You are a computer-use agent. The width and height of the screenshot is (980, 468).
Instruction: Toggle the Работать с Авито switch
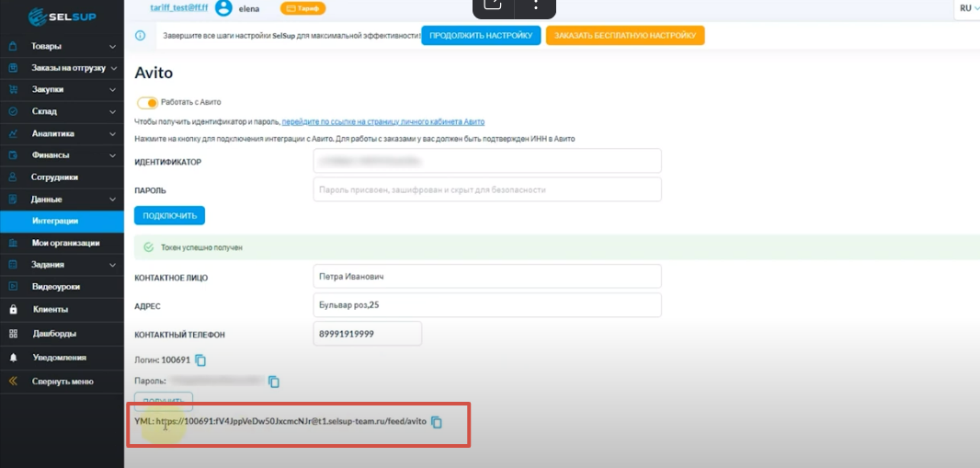[x=147, y=102]
